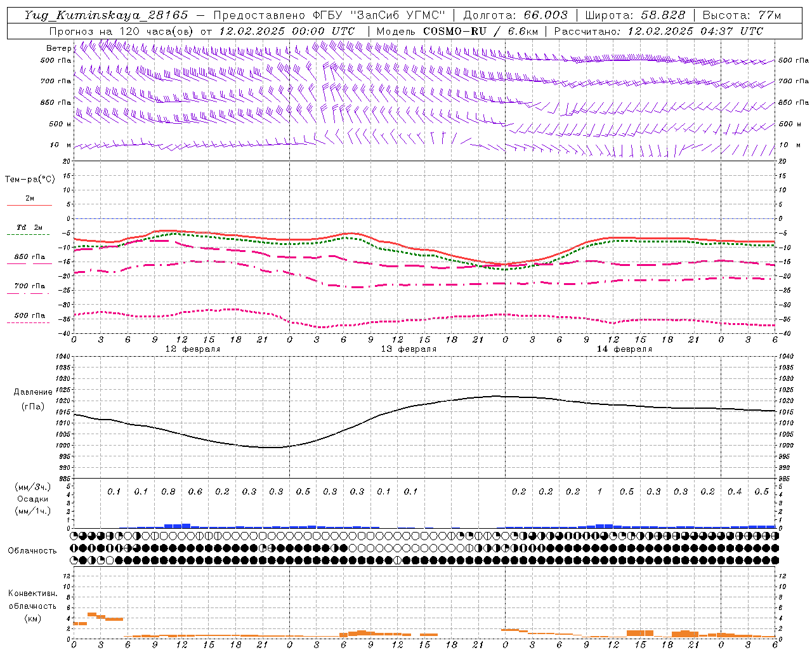Click the dotted pink line sample under the 500 гПа legend label
Screen dimensions: 812x650
tap(29, 322)
